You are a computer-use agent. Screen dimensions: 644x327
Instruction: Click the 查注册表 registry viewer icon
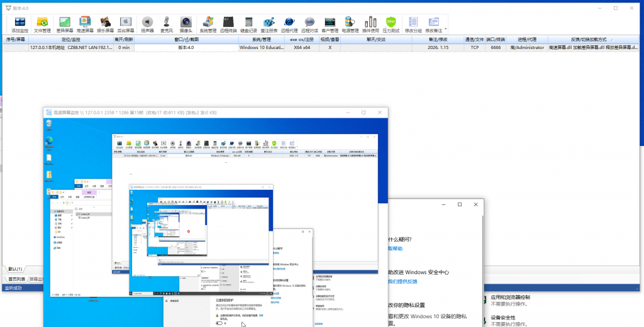coord(269,25)
